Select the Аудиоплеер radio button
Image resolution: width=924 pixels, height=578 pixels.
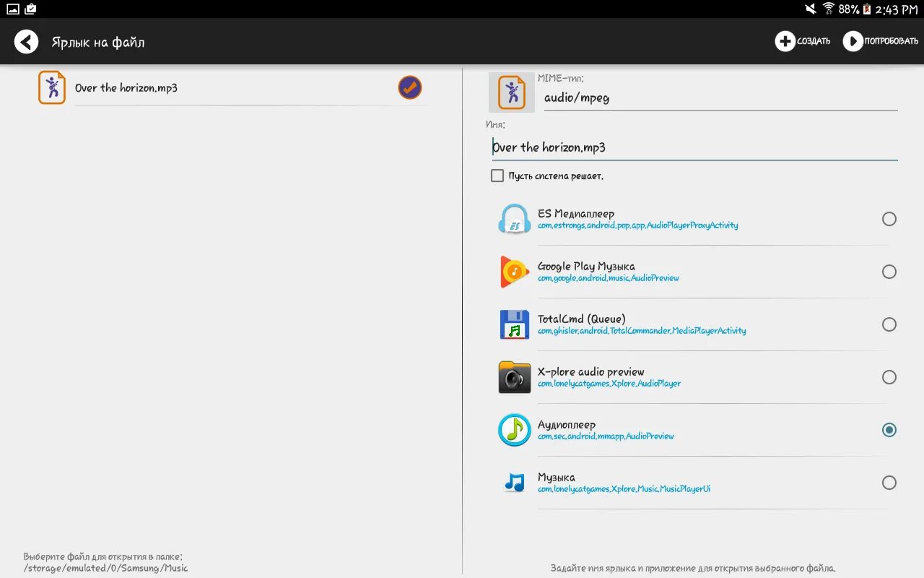[889, 430]
